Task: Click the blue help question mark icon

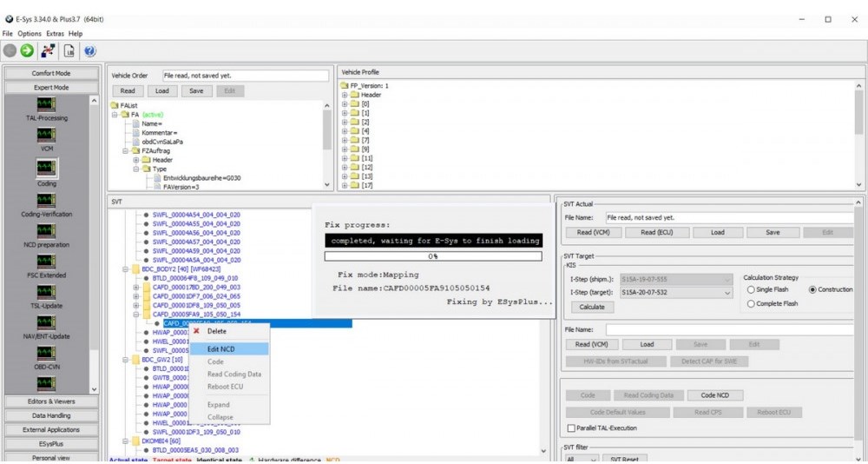Action: [89, 51]
